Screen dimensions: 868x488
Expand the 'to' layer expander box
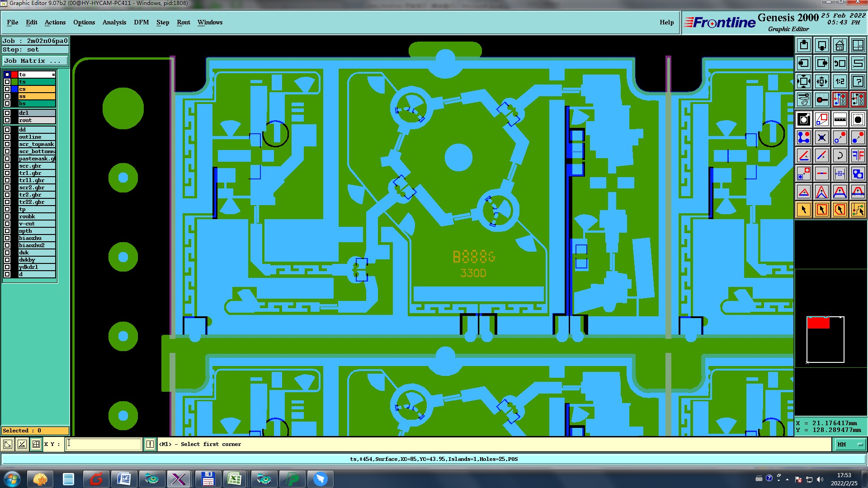[53, 75]
